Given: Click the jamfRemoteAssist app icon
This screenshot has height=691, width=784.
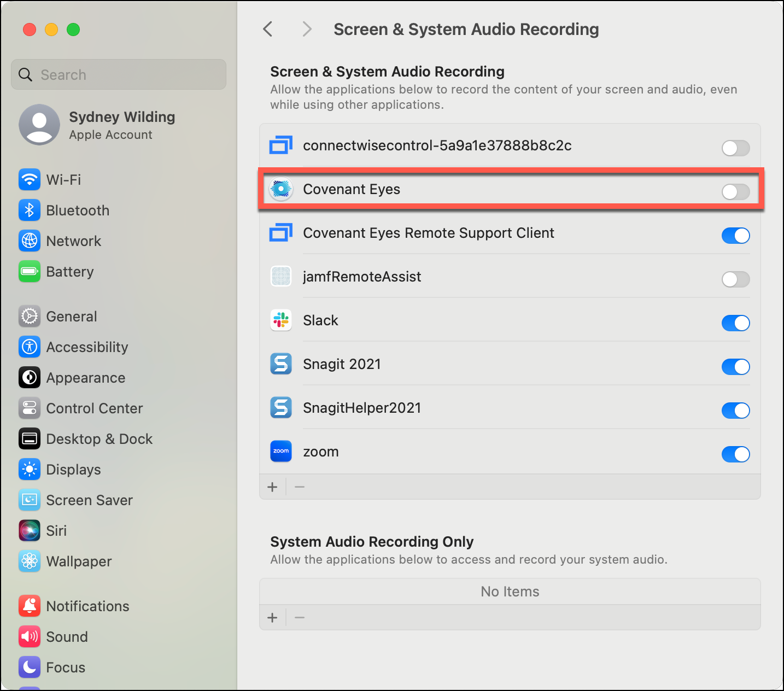Looking at the screenshot, I should pyautogui.click(x=281, y=277).
